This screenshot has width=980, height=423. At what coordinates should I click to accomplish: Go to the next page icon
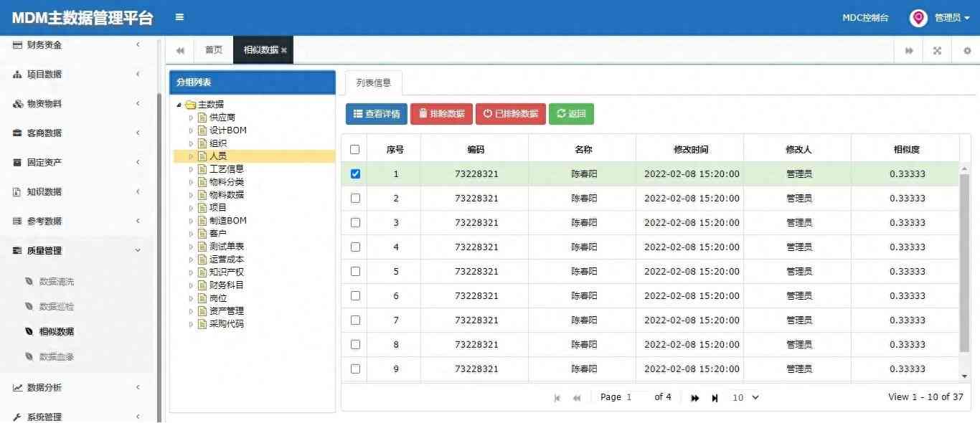click(695, 398)
